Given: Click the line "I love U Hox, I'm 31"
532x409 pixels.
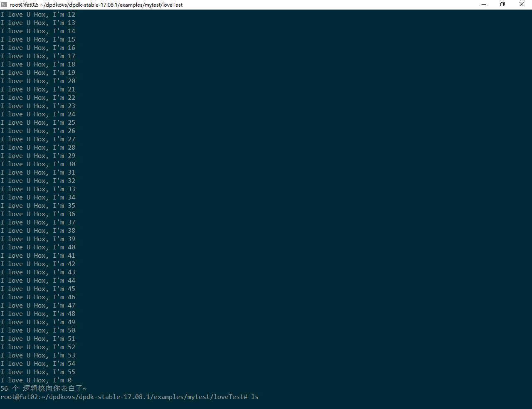Looking at the screenshot, I should pos(38,172).
